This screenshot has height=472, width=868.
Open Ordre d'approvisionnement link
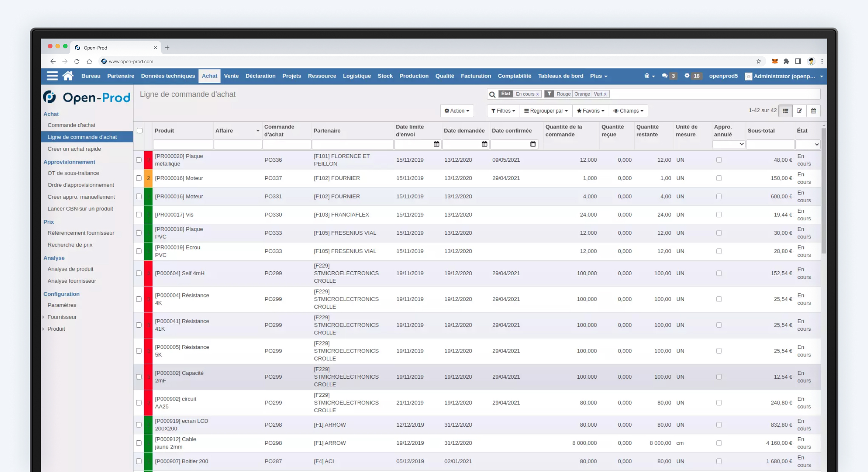click(x=81, y=185)
